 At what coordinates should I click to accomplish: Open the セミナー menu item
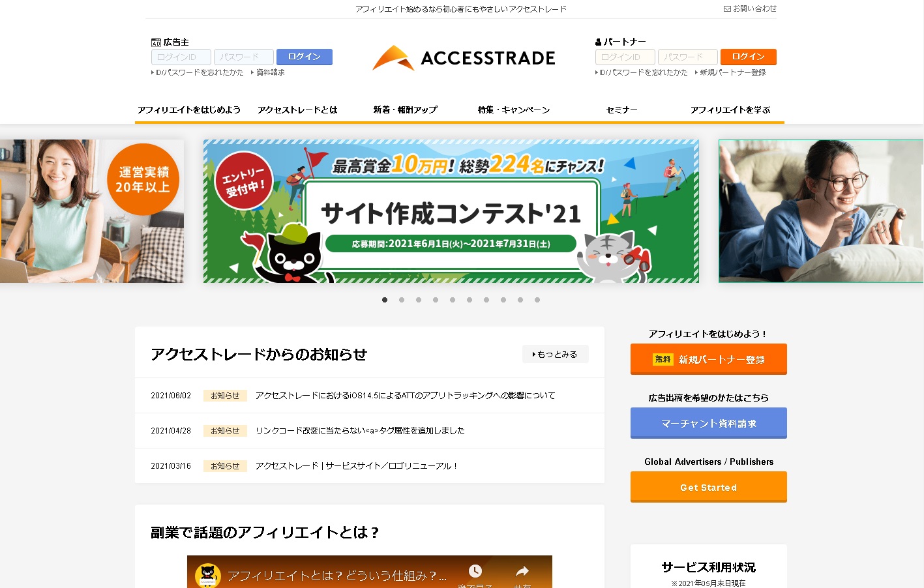pyautogui.click(x=621, y=110)
